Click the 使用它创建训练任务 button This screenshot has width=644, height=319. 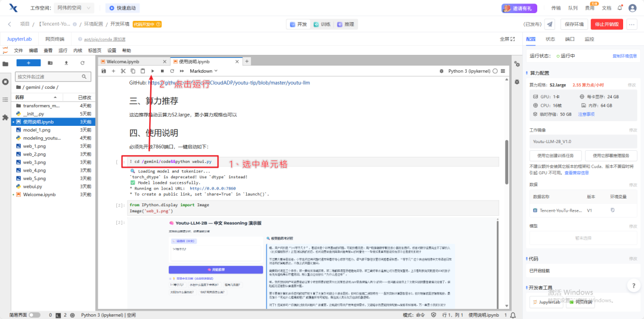click(556, 156)
